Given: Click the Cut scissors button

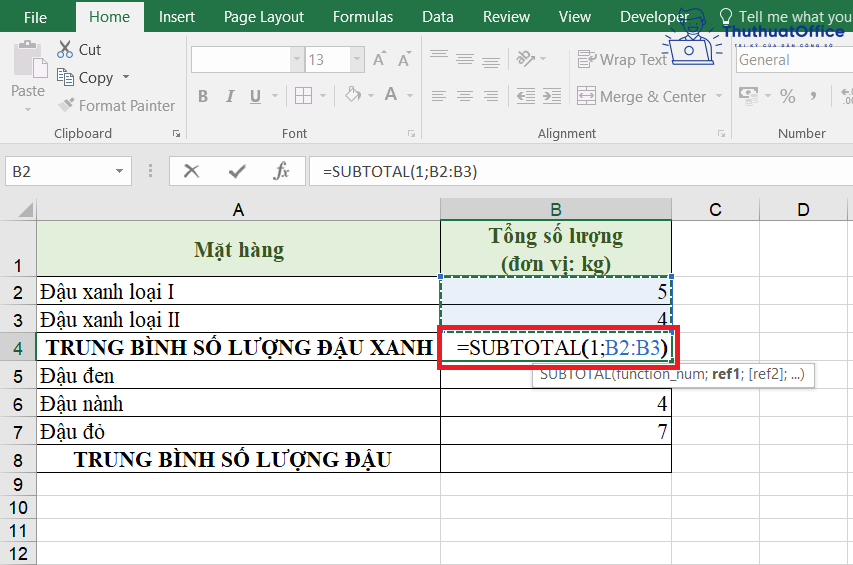Looking at the screenshot, I should coord(79,49).
